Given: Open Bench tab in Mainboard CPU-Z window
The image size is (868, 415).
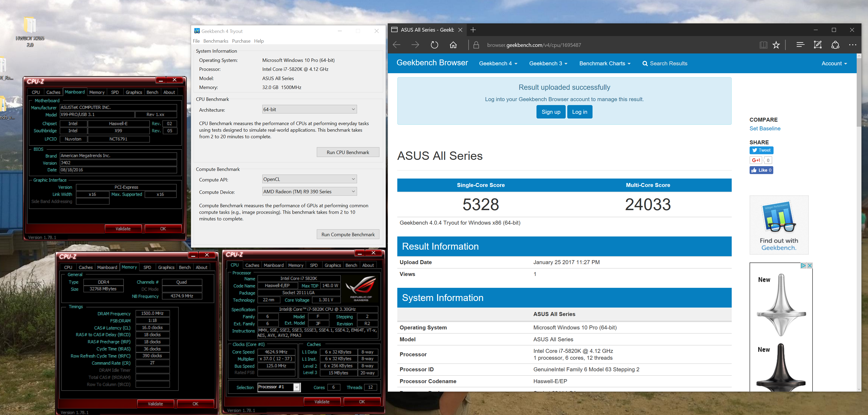Looking at the screenshot, I should tap(152, 92).
